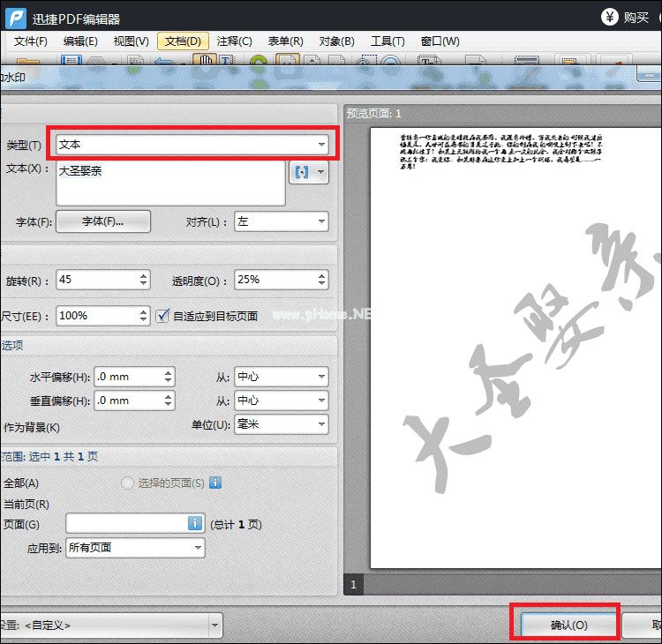Click the 旋转 value stepper arrows

[144, 280]
